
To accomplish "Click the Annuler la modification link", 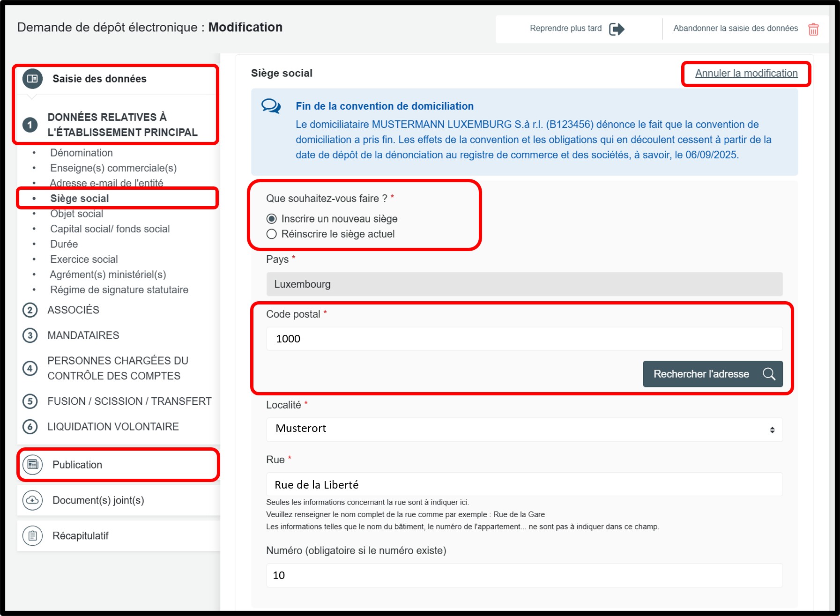I will (x=746, y=74).
